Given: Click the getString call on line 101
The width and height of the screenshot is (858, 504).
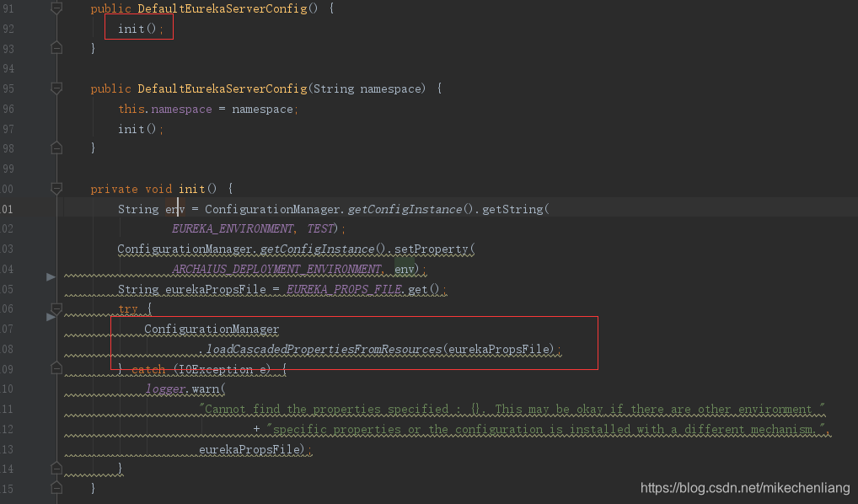Looking at the screenshot, I should click(x=512, y=209).
